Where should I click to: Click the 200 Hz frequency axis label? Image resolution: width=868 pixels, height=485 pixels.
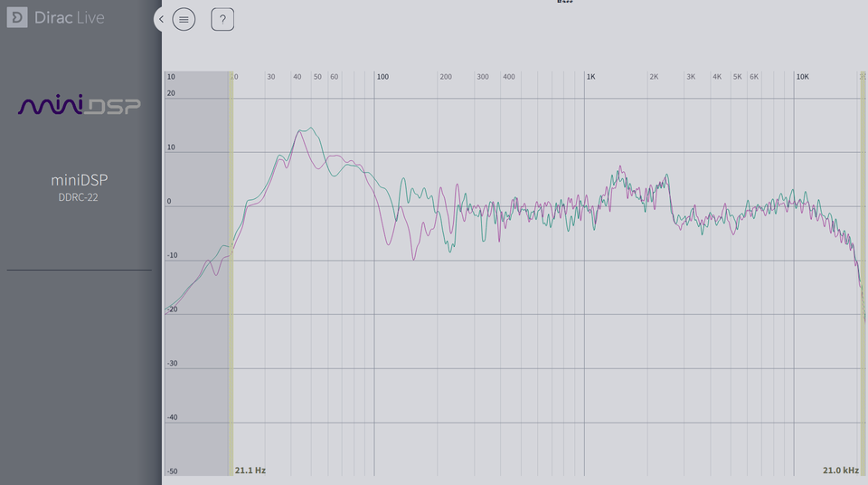[x=446, y=77]
